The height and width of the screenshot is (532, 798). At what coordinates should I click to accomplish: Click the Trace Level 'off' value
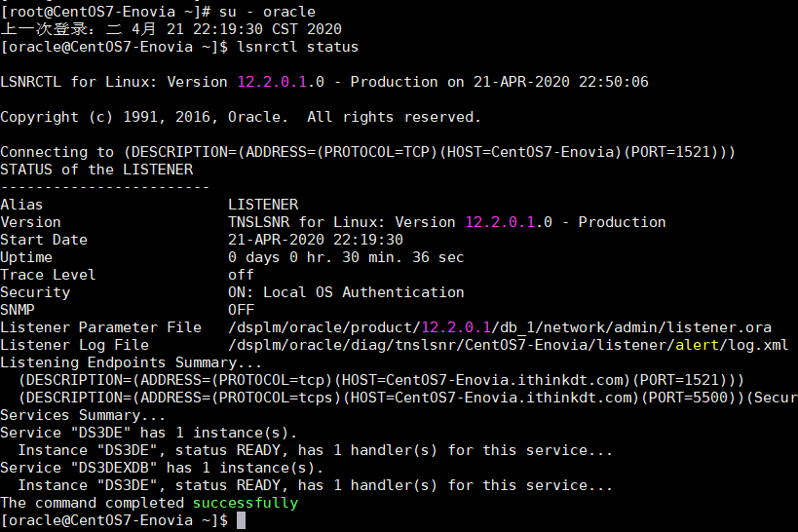(241, 275)
